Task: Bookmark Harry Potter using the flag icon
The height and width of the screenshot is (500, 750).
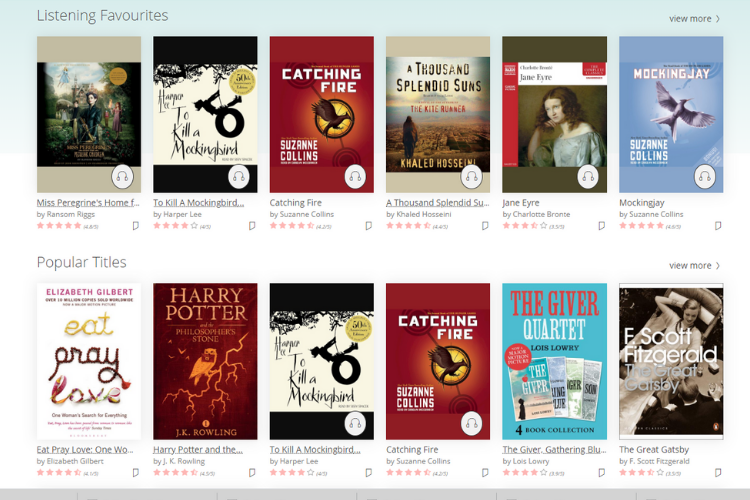Action: [252, 472]
